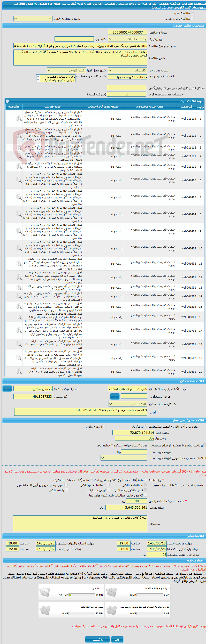206x644 pixels.
Task: Click the سایر مدارک/اطلاعات size bar
Action: [82, 613]
